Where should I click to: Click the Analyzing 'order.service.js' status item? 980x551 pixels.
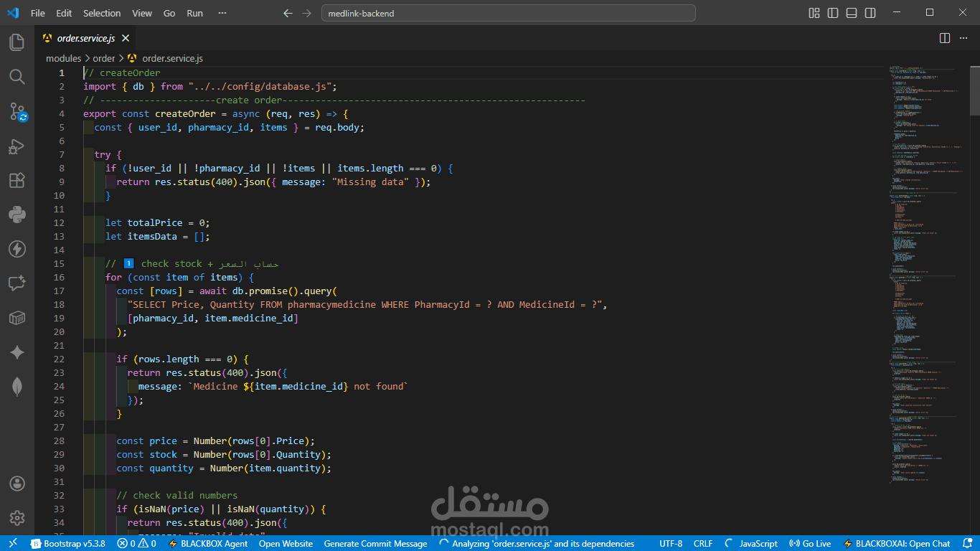537,544
